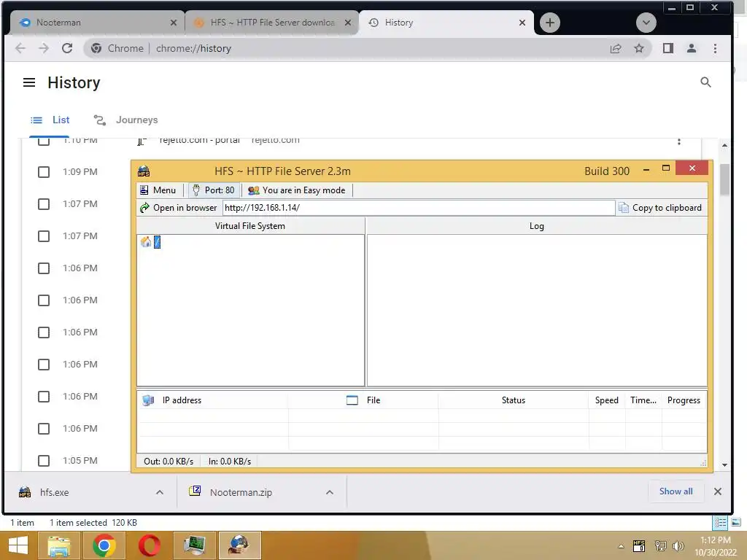Close the downloads bar
Image resolution: width=747 pixels, height=560 pixels.
tap(718, 491)
